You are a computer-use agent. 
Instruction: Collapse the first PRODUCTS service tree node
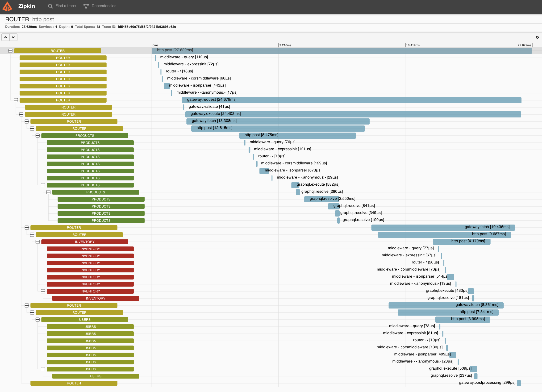coord(38,136)
